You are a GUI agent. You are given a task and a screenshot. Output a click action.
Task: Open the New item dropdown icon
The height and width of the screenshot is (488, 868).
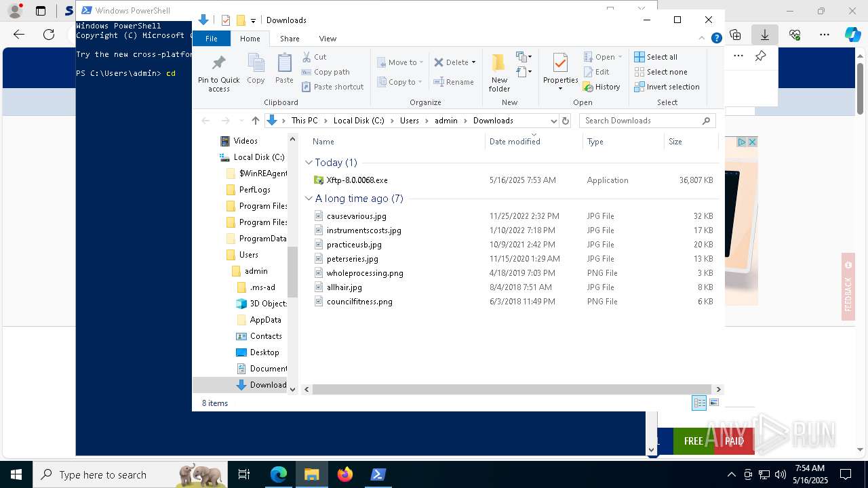(x=524, y=56)
